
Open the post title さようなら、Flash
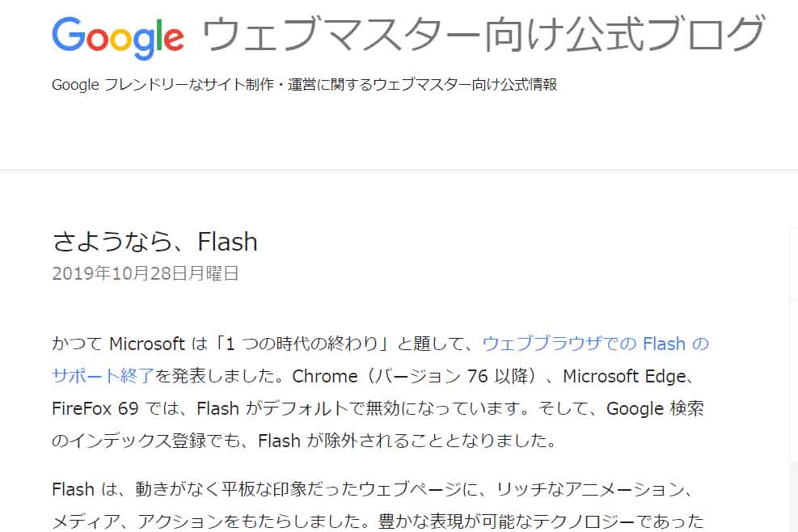pyautogui.click(x=154, y=242)
